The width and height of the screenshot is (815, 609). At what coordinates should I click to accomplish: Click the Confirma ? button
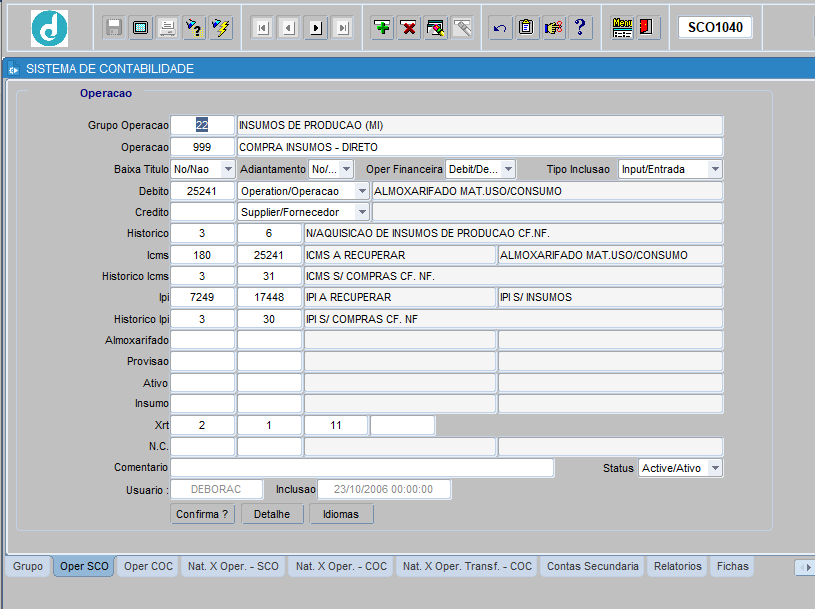coord(202,514)
